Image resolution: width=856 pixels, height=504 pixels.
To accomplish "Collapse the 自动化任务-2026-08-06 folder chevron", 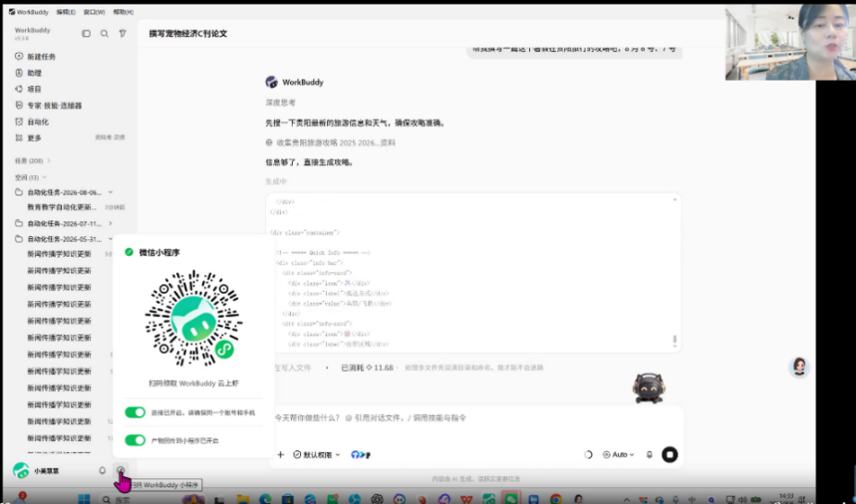I will pyautogui.click(x=110, y=192).
